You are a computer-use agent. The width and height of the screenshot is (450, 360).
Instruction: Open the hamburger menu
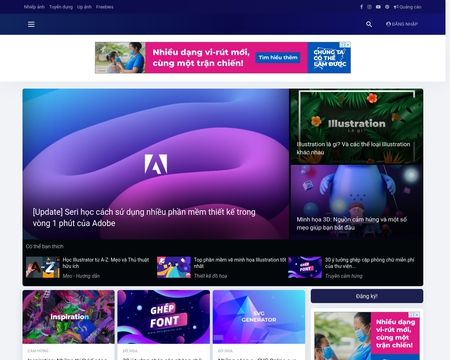coord(31,24)
